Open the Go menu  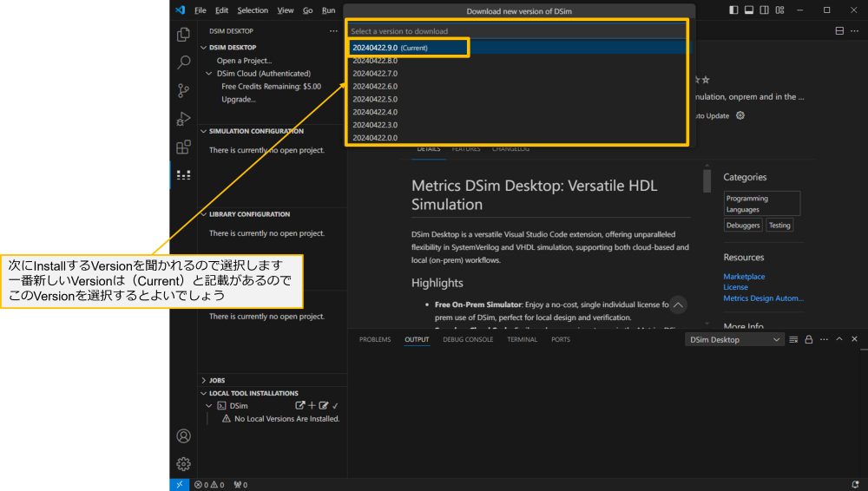pos(308,10)
